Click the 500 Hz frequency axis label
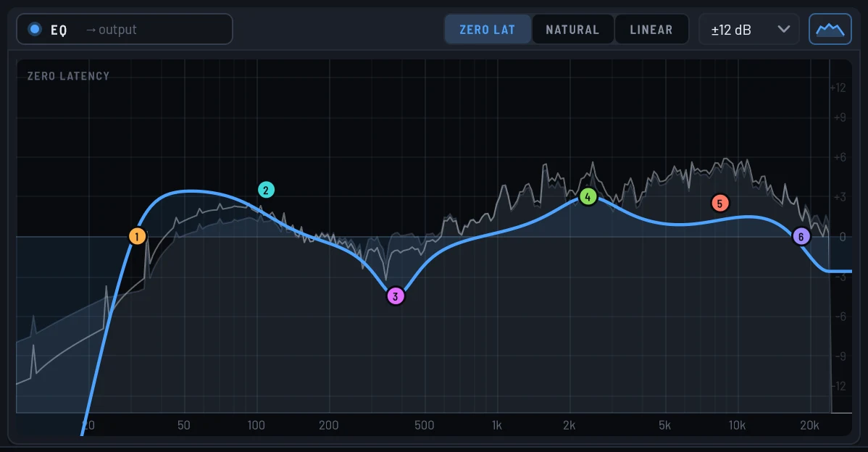 pos(424,425)
